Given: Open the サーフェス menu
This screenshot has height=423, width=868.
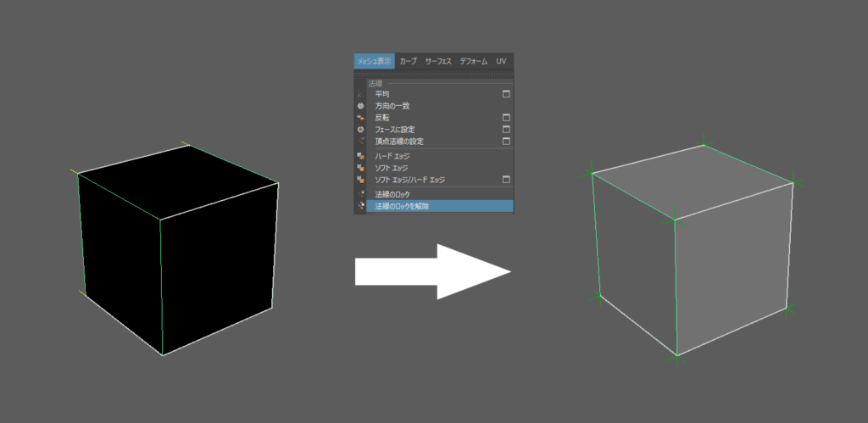Looking at the screenshot, I should pyautogui.click(x=437, y=61).
